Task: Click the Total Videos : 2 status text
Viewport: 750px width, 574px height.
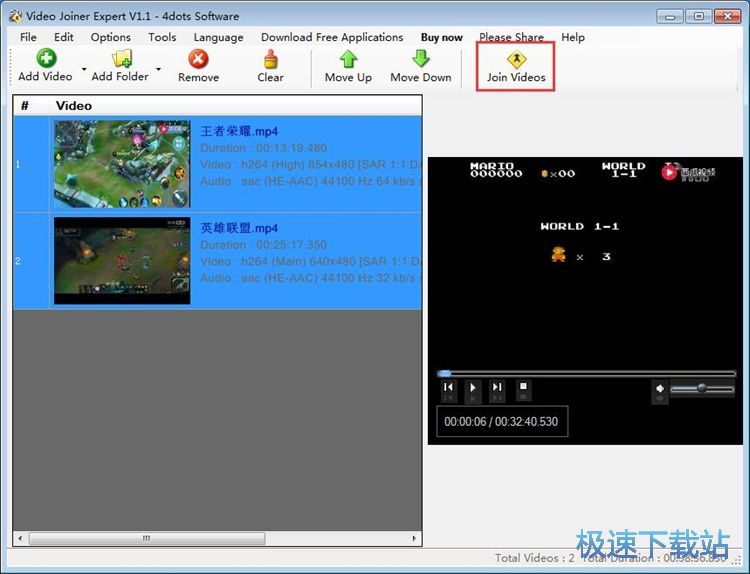Action: (x=534, y=558)
